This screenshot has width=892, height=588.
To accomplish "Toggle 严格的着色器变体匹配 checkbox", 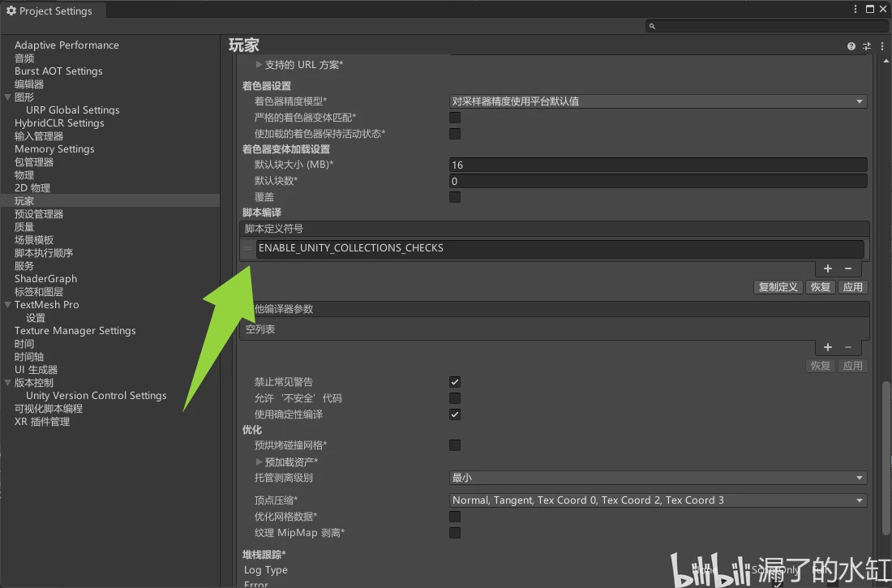I will pyautogui.click(x=455, y=118).
